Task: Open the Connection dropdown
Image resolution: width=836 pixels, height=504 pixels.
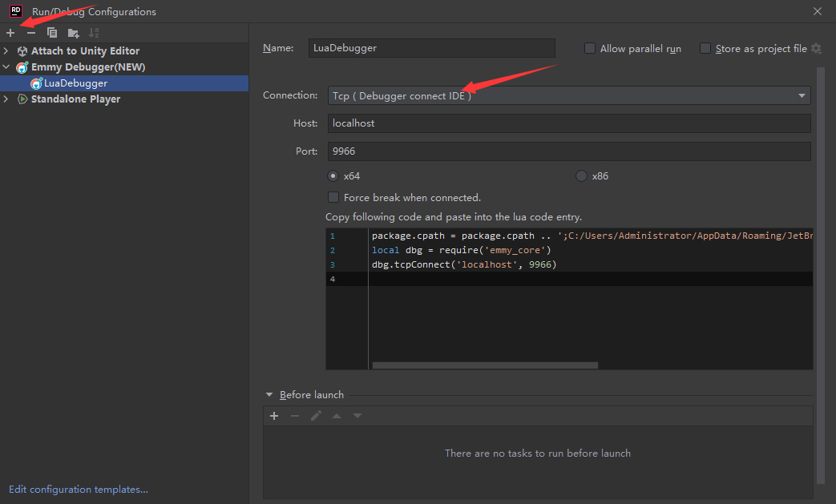Action: (801, 95)
